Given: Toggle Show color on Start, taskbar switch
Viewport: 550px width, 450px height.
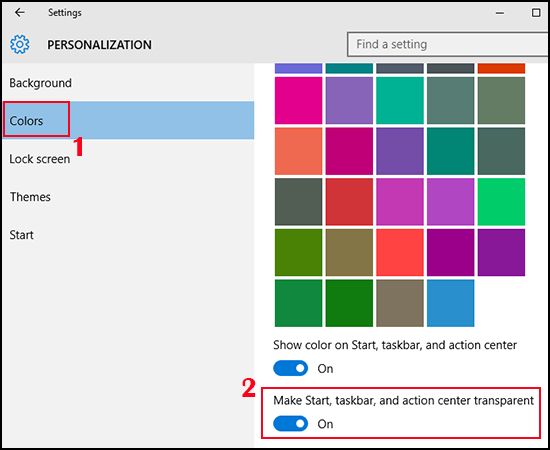Looking at the screenshot, I should [290, 368].
